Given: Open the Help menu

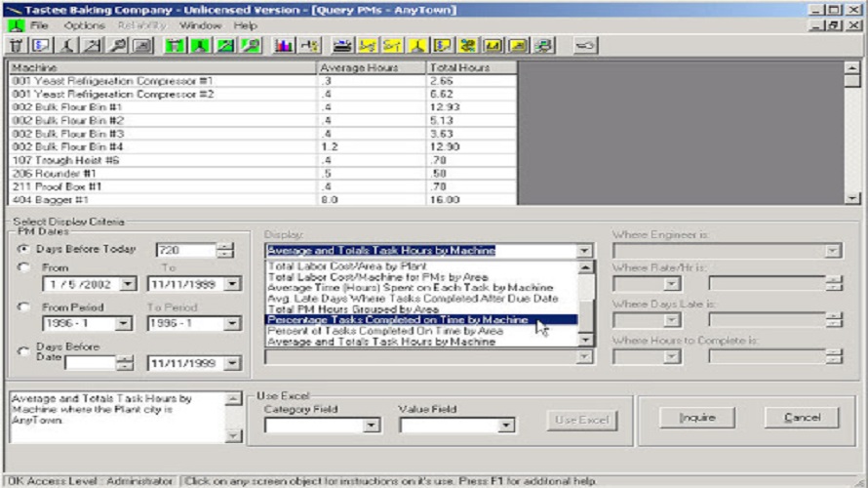Looking at the screenshot, I should [245, 25].
